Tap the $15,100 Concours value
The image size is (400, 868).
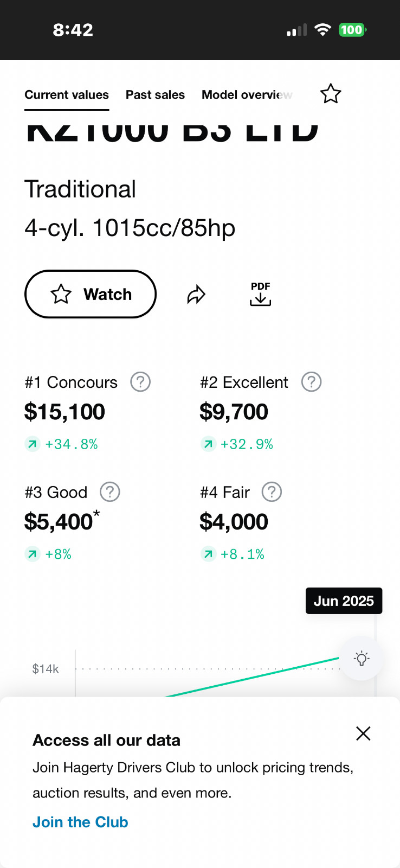point(64,412)
